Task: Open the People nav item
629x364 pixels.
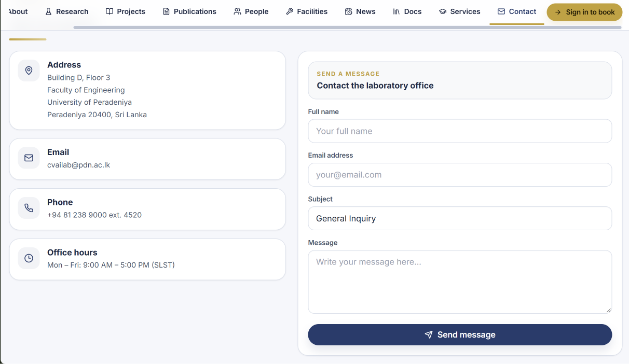Action: click(x=251, y=11)
